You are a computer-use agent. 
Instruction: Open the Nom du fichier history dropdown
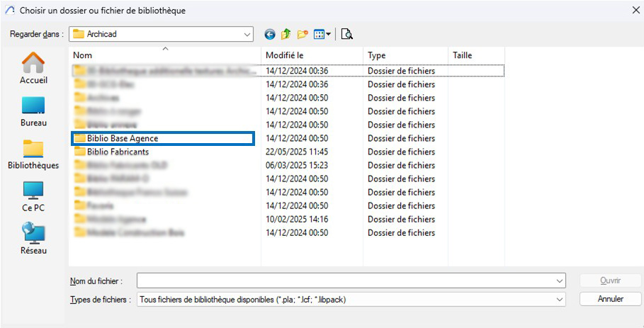point(560,281)
